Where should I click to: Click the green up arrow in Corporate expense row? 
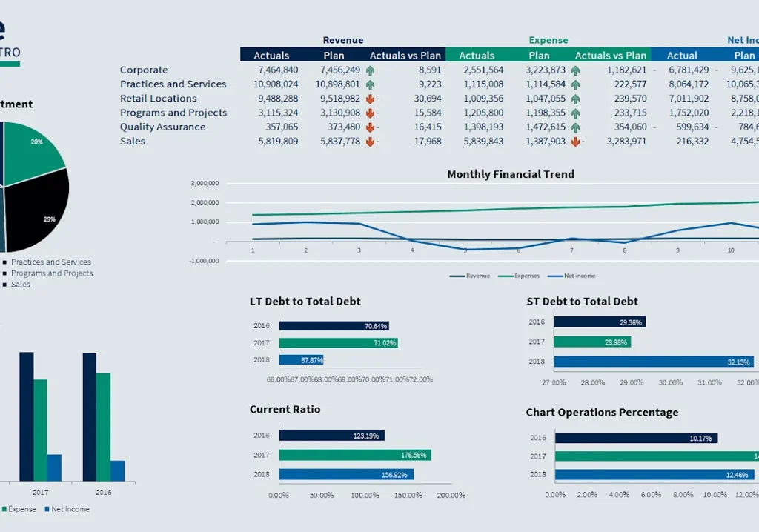pos(575,70)
